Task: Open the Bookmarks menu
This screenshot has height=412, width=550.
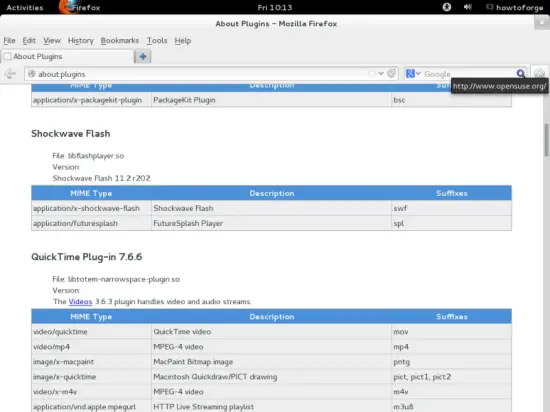Action: click(x=120, y=41)
